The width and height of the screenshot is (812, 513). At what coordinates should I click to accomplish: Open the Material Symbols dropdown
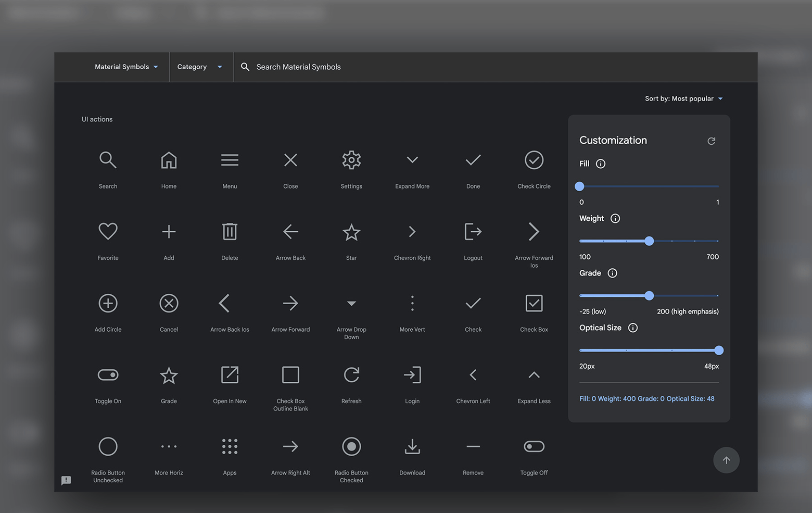[126, 67]
